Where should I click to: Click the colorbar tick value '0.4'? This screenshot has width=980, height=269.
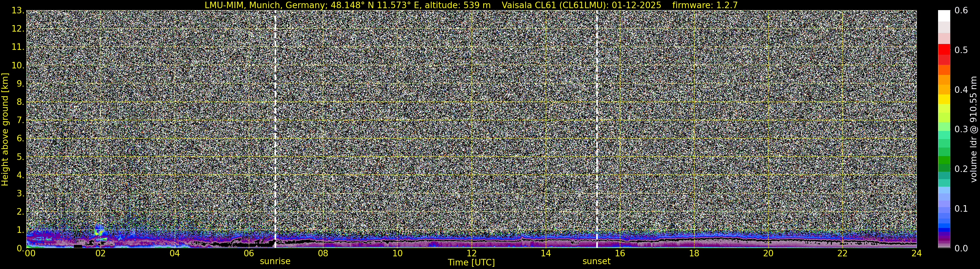(x=961, y=90)
